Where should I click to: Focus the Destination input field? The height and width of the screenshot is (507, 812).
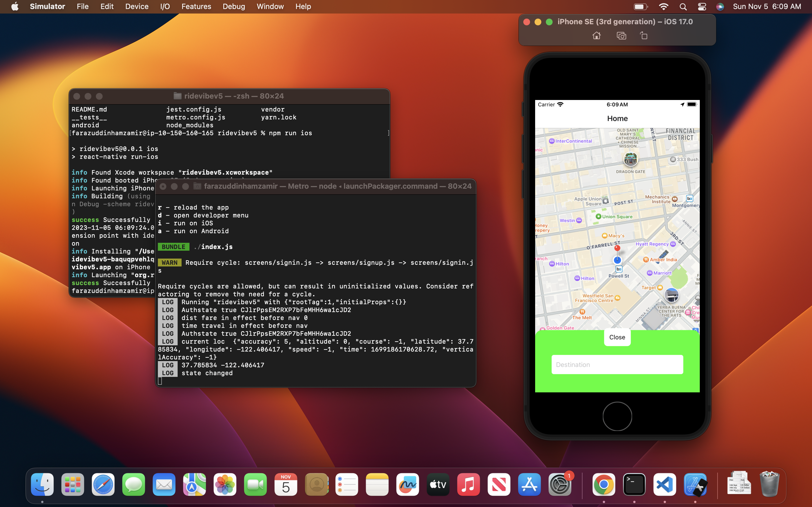(617, 364)
